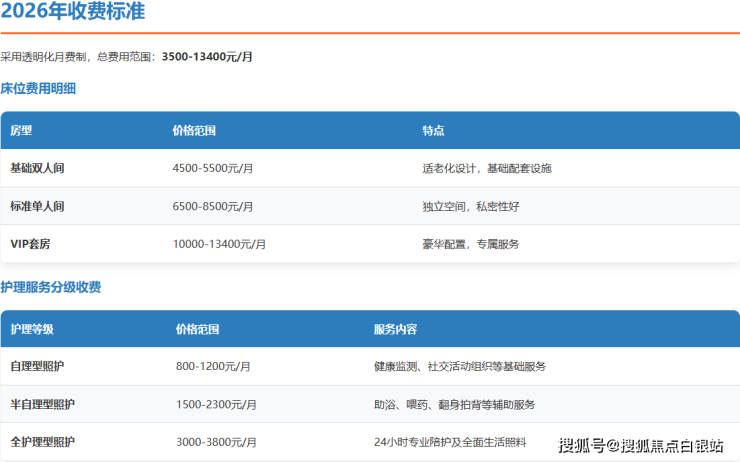Click the 独立空间，私密性好 feature cell
Screen dimensions: 740x462
tap(471, 206)
